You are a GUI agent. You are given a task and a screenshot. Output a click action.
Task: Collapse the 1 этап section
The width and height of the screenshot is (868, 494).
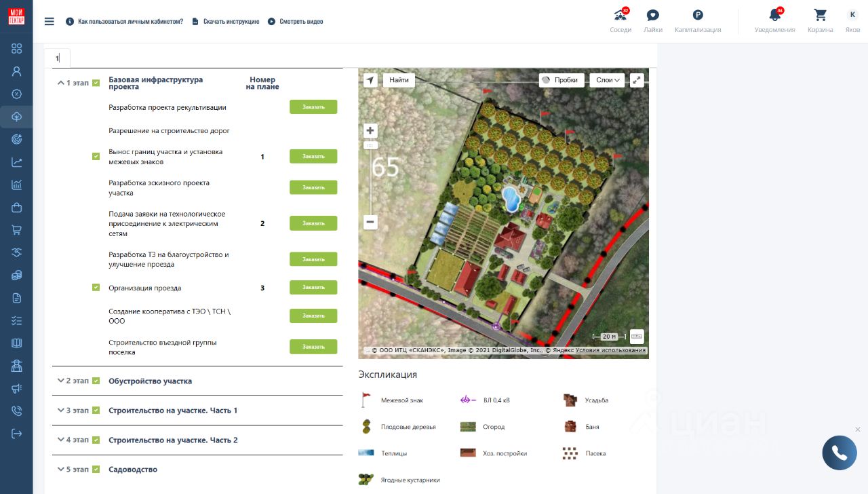click(61, 83)
